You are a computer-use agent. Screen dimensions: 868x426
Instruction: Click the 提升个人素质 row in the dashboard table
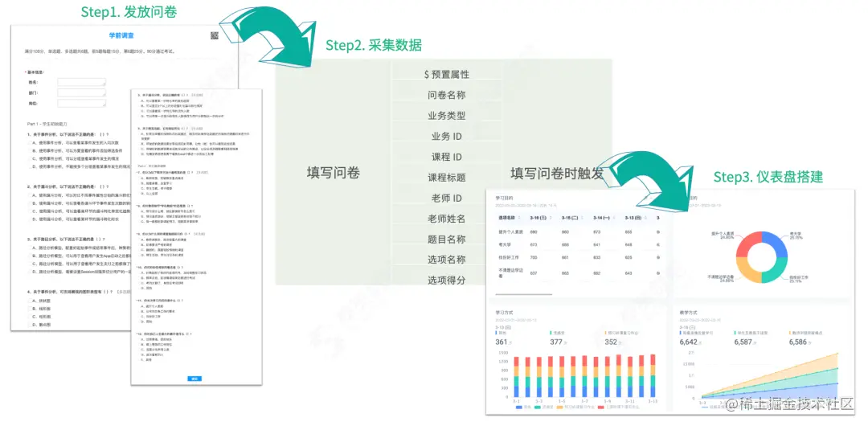[579, 231]
